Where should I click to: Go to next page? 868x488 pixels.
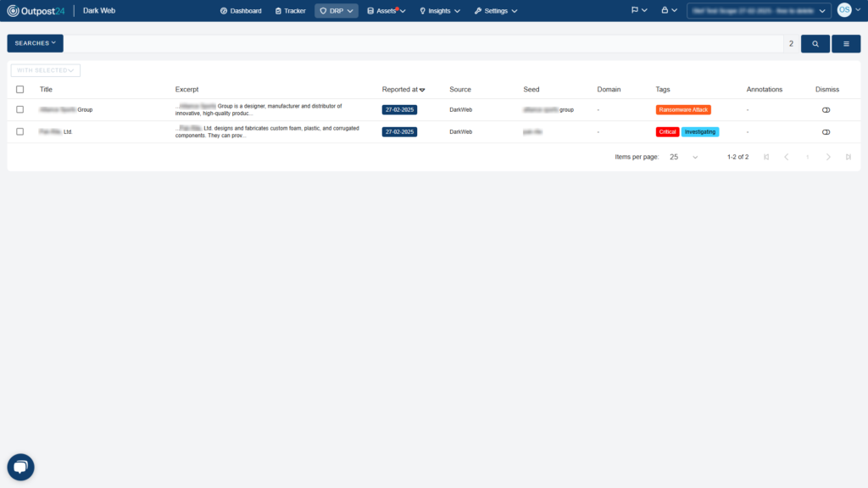(x=828, y=157)
